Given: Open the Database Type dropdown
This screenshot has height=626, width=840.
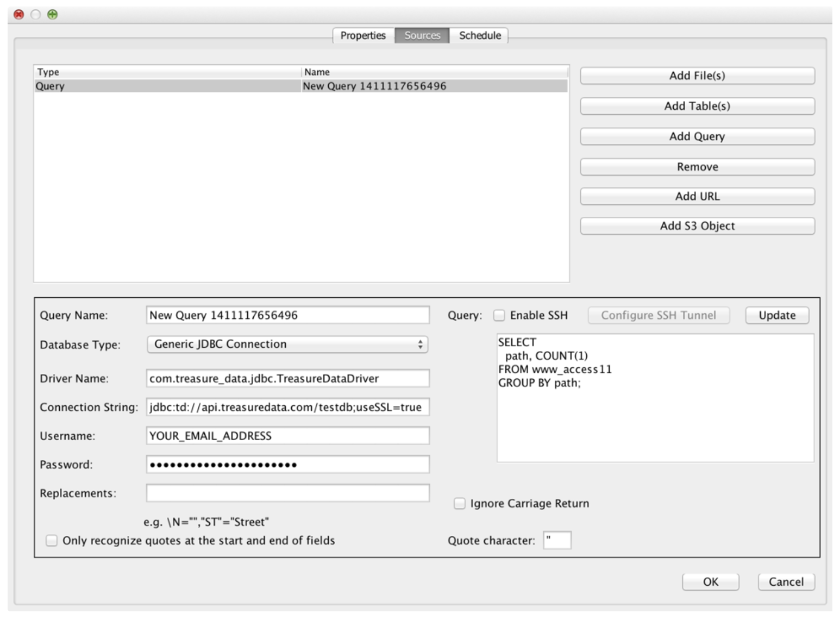Looking at the screenshot, I should click(x=287, y=345).
